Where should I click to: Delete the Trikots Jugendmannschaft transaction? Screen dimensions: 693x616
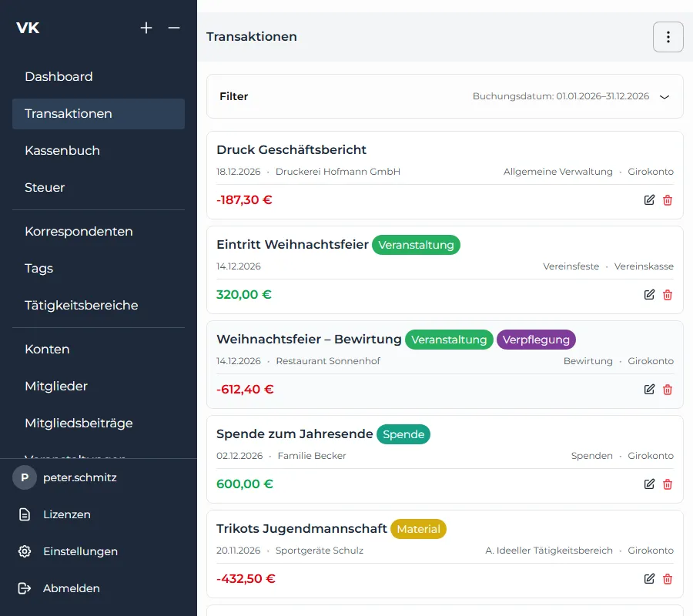tap(668, 579)
